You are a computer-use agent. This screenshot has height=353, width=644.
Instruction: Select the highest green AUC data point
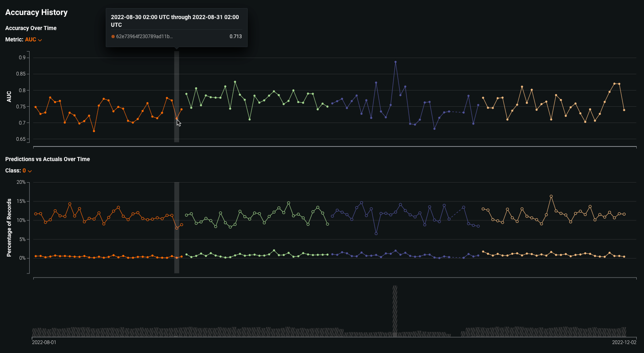coord(235,82)
